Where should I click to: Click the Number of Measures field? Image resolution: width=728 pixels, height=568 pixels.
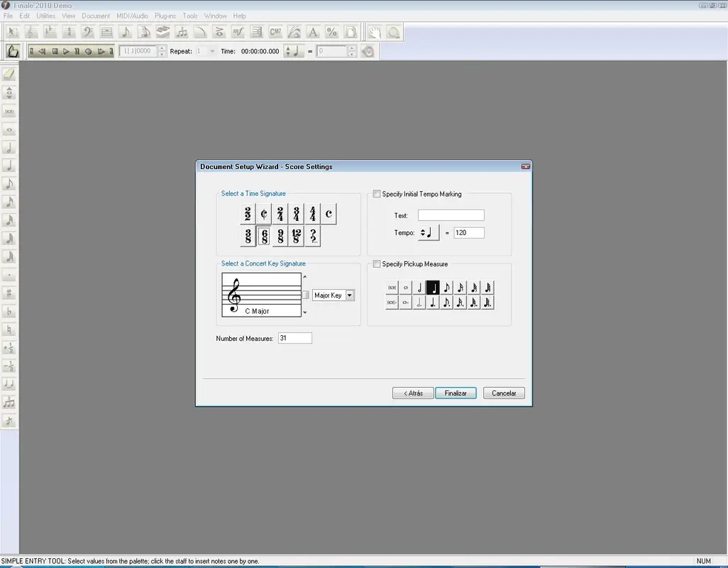pos(294,339)
